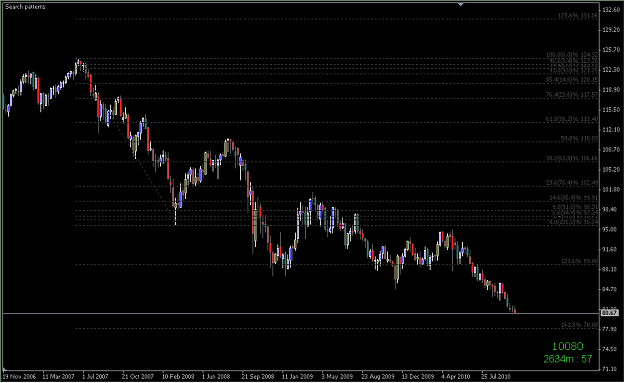Click the 1 Jul 2007 date label

click(95, 376)
